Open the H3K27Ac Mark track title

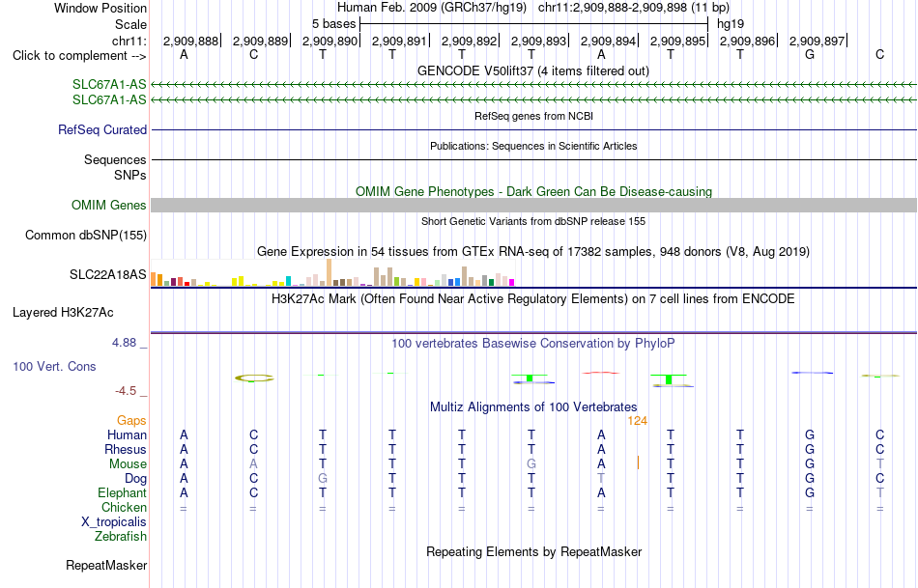pyautogui.click(x=533, y=299)
